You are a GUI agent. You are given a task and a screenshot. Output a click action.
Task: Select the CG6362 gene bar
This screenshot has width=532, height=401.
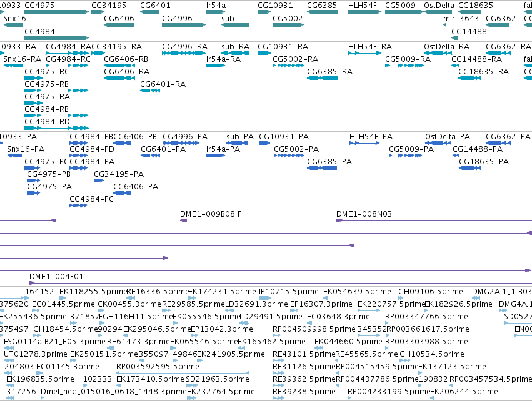pos(497,25)
